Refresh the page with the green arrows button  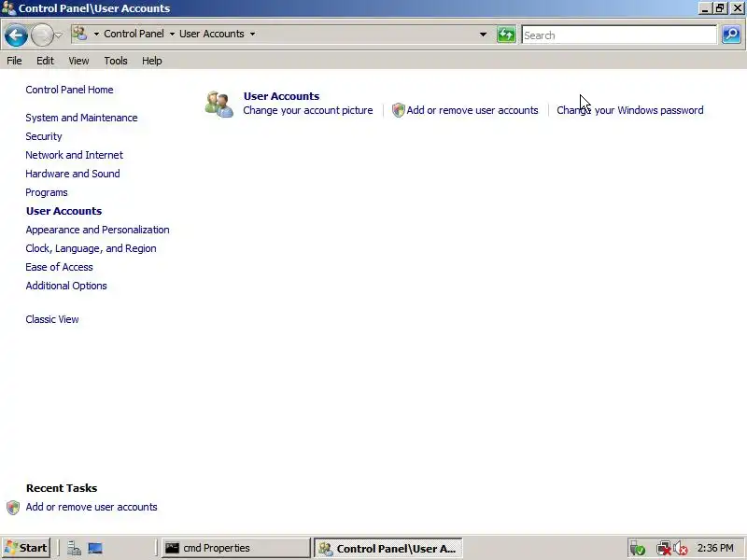[x=506, y=35]
